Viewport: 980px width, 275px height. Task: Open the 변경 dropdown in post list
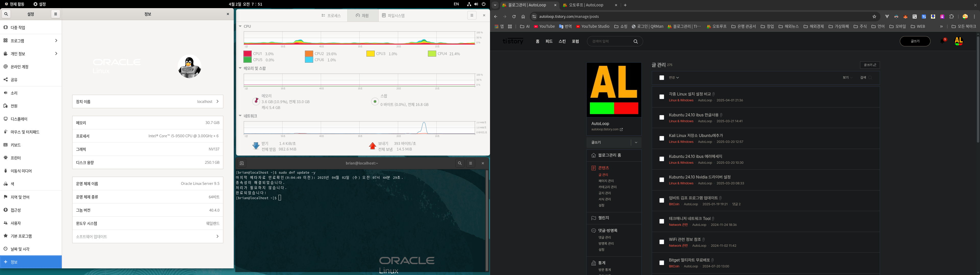pyautogui.click(x=674, y=77)
